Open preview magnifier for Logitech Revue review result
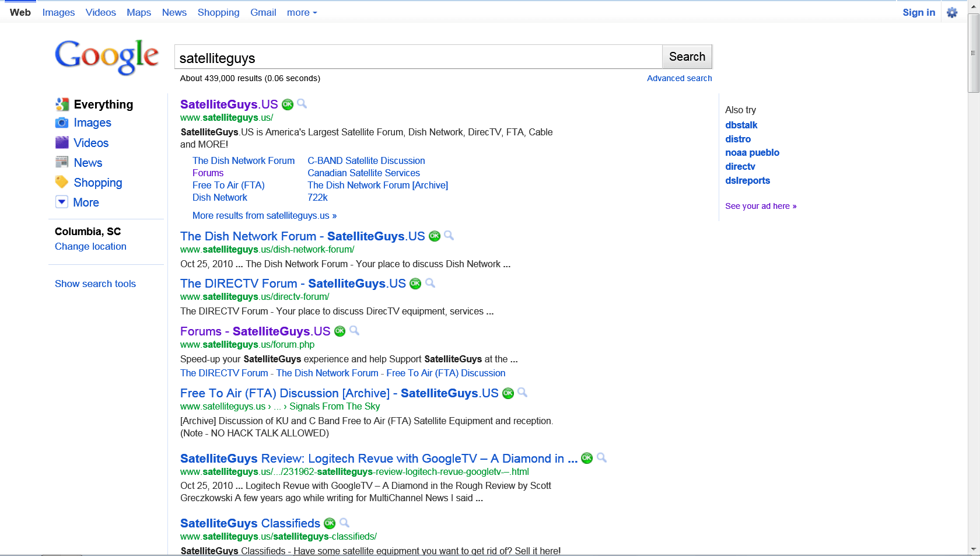Screen dimensions: 980x556 point(602,458)
